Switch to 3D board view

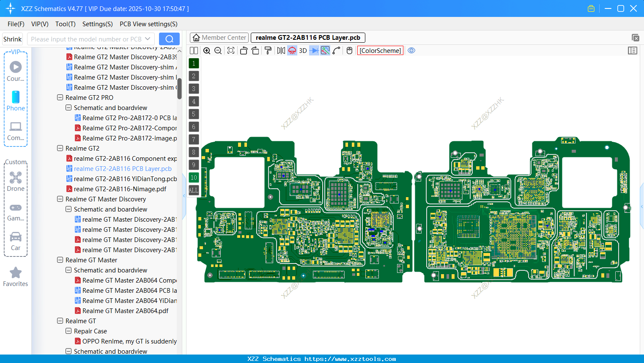[x=303, y=51]
